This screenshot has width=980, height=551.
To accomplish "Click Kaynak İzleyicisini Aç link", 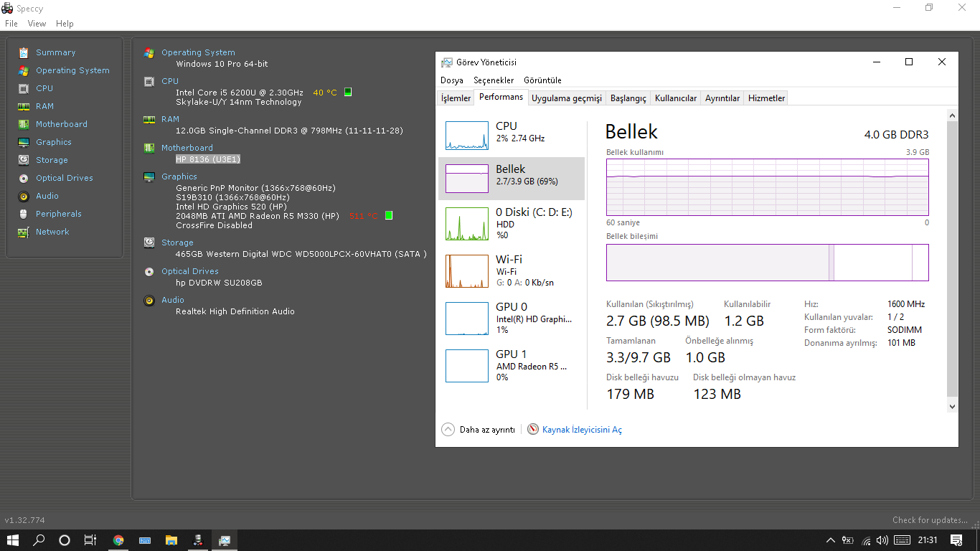I will pyautogui.click(x=581, y=430).
